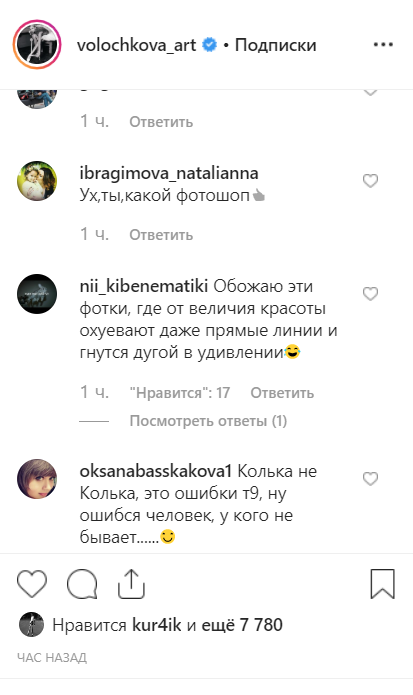413x695 pixels.
Task: Click the blue verified badge
Action: [210, 45]
